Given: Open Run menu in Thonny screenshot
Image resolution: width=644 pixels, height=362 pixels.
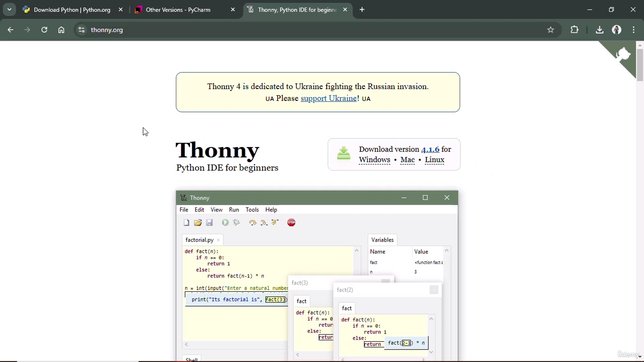Looking at the screenshot, I should tap(234, 210).
